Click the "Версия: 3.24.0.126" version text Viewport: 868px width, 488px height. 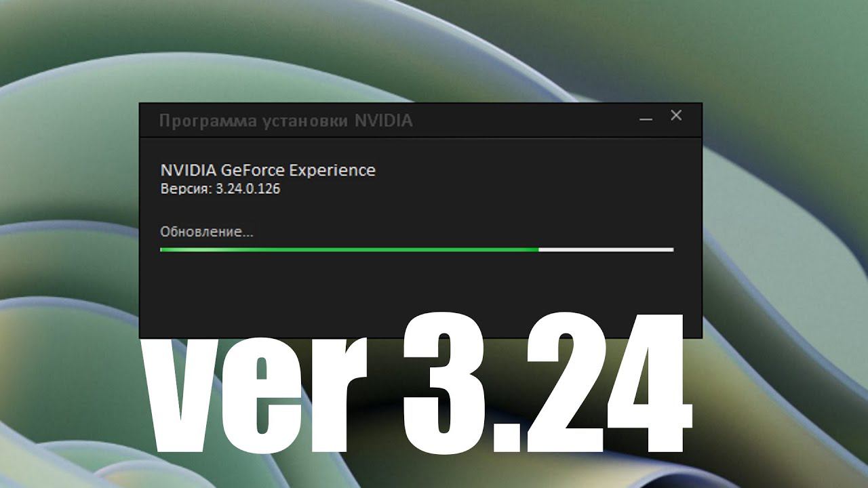pyautogui.click(x=220, y=189)
